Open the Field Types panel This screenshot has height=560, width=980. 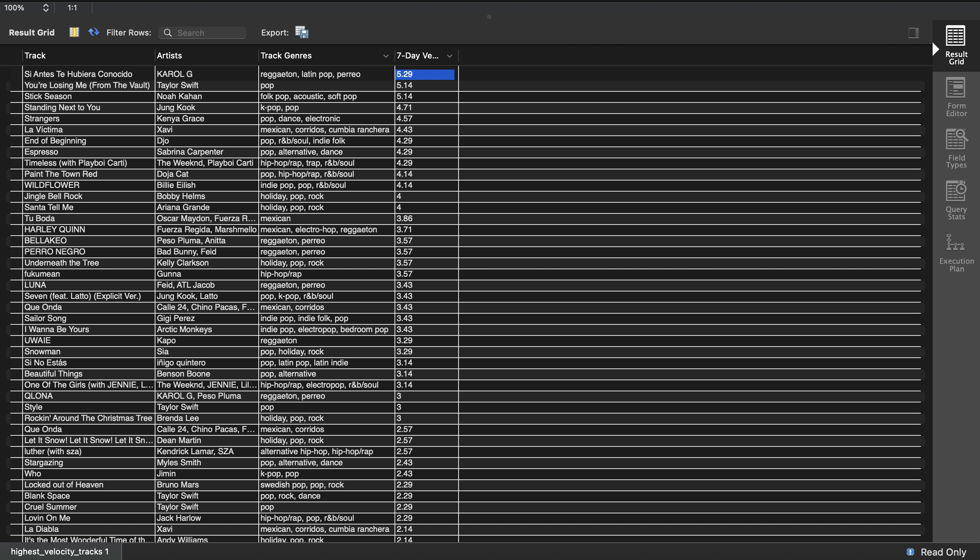click(956, 149)
